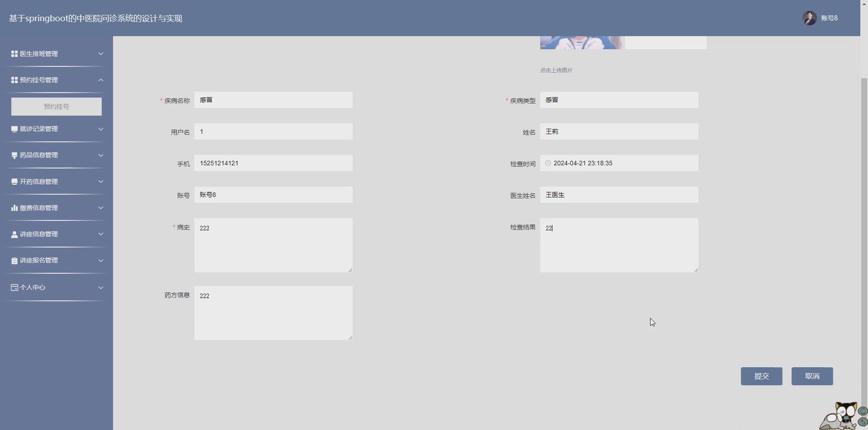Expand the 讲座信息管理 chevron

pyautogui.click(x=101, y=234)
